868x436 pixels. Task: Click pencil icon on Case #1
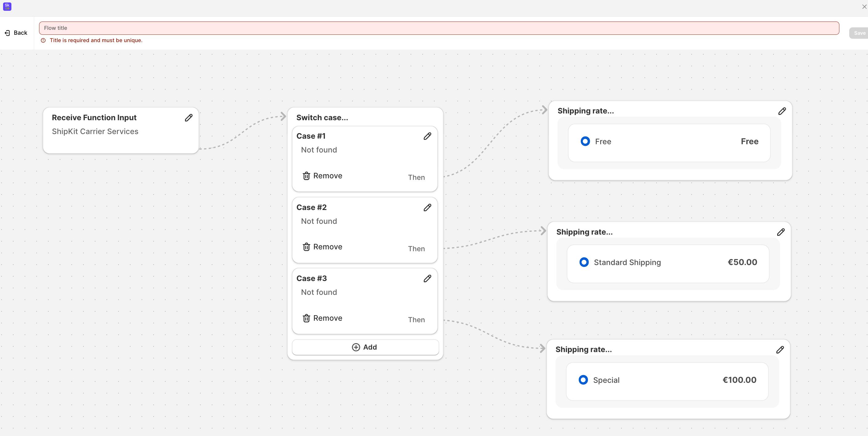427,136
